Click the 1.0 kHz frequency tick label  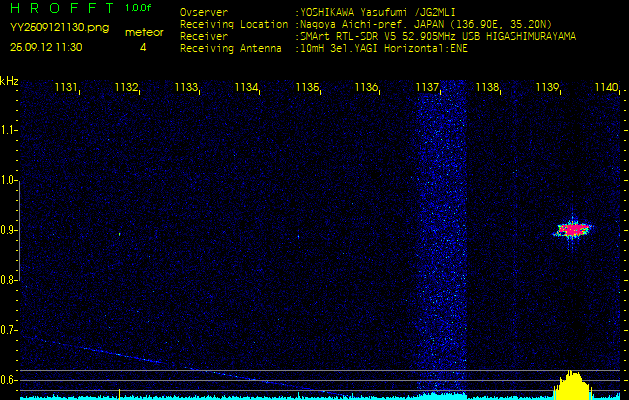pyautogui.click(x=7, y=180)
